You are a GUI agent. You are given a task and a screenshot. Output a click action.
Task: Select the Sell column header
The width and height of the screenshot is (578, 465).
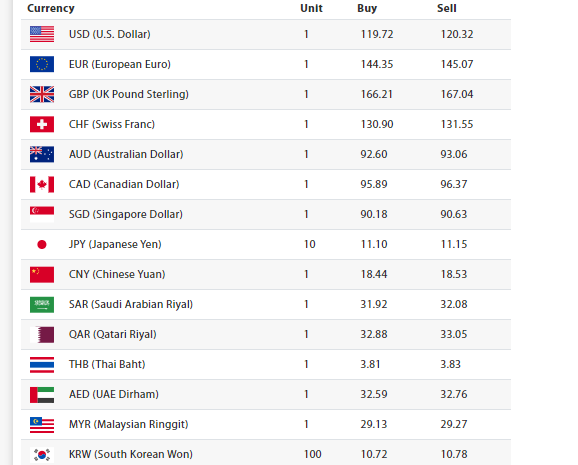(x=446, y=8)
